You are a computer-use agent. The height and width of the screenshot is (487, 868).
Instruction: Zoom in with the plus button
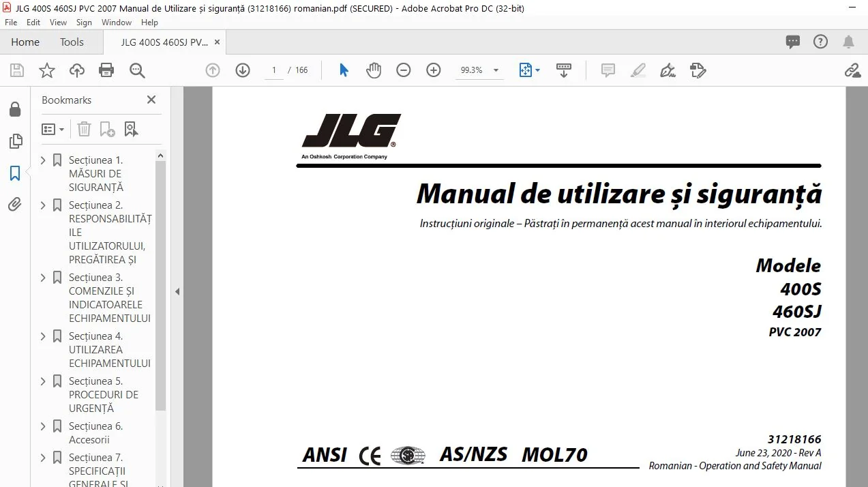pos(434,70)
